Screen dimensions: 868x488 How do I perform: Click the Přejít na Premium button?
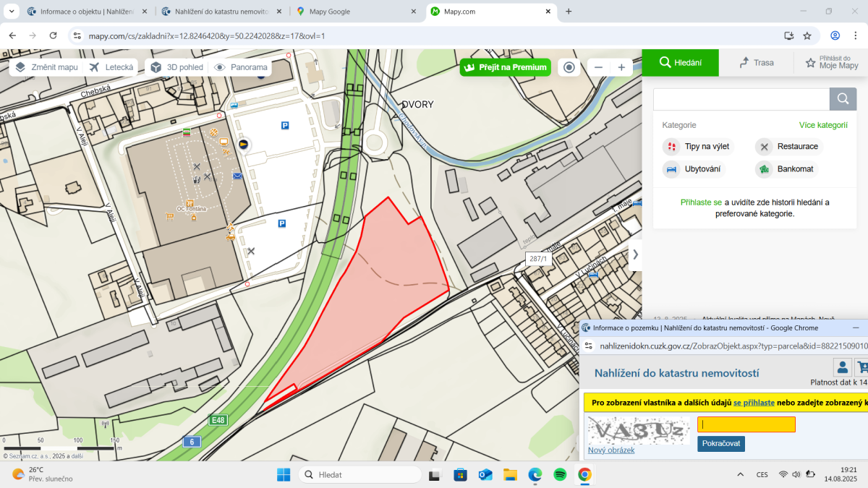[x=505, y=67]
